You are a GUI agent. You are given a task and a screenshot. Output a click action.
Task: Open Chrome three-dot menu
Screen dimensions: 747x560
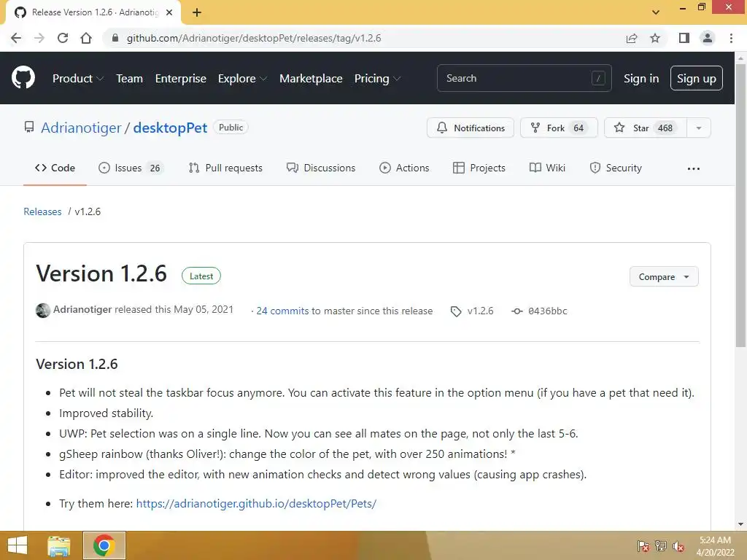pos(731,38)
